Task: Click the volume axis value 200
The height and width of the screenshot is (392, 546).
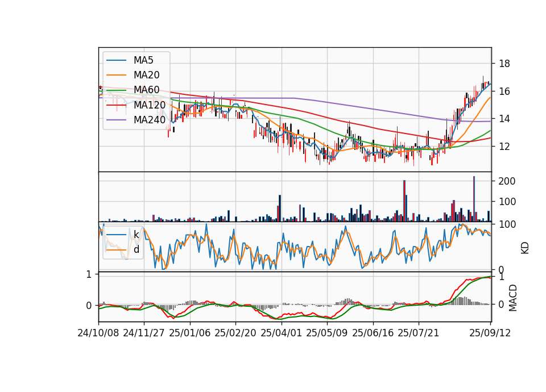Action: click(507, 181)
